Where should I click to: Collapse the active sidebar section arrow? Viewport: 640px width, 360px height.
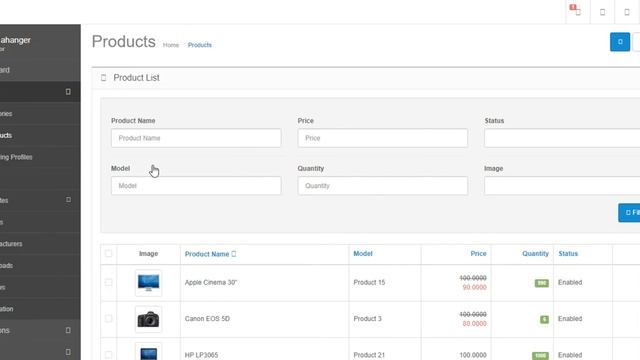(x=68, y=92)
